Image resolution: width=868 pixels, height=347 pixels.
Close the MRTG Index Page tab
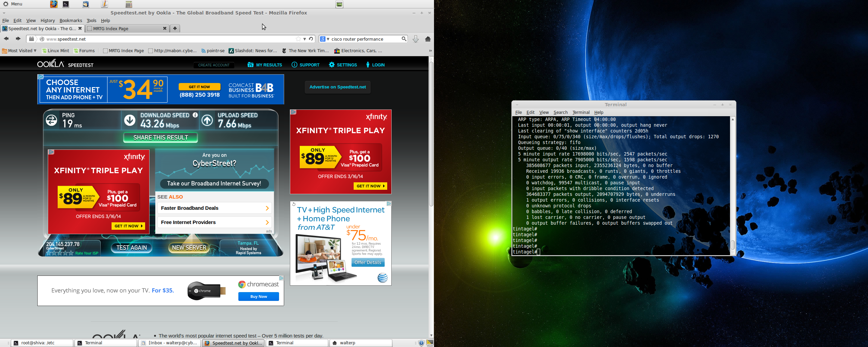[164, 28]
